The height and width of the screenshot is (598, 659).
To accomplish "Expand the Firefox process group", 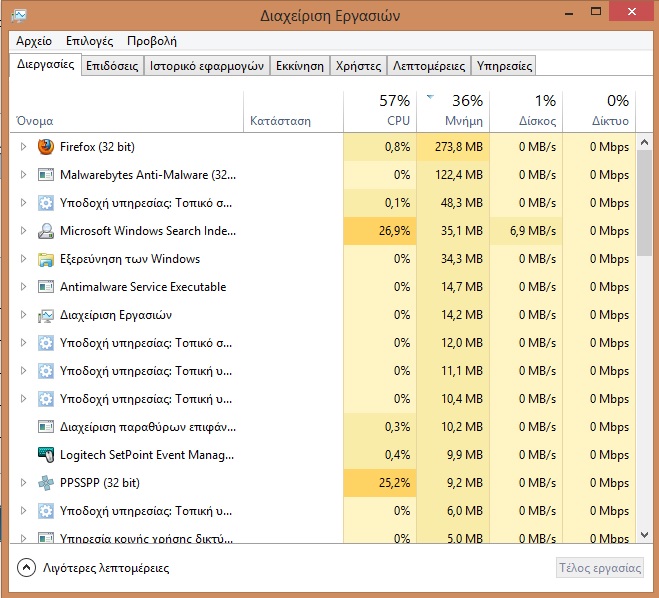I will 24,147.
